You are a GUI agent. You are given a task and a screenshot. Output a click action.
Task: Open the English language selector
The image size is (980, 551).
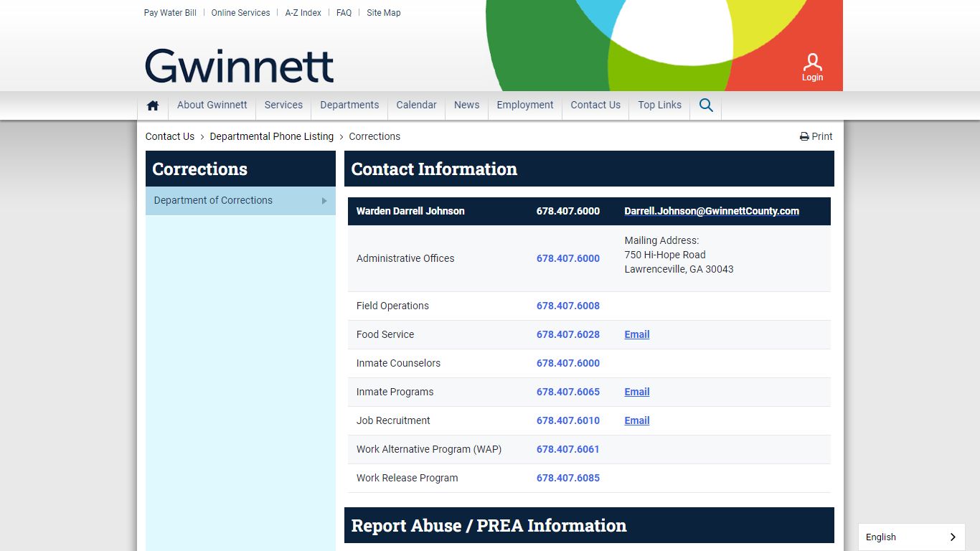coord(911,537)
